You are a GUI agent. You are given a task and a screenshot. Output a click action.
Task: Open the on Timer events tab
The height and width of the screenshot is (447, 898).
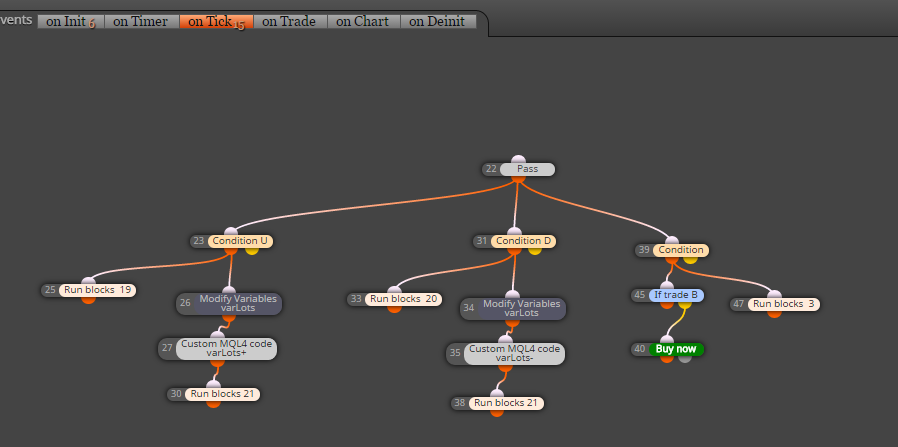pos(141,22)
